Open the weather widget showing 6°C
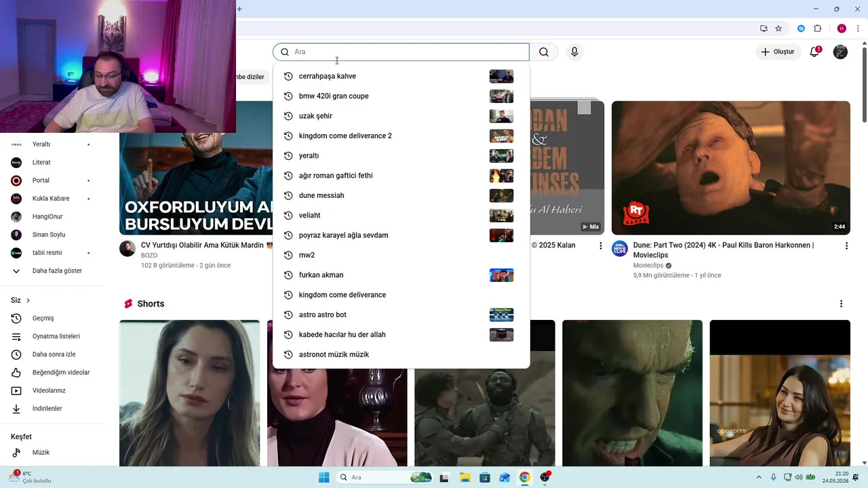This screenshot has width=868, height=488. (30, 477)
